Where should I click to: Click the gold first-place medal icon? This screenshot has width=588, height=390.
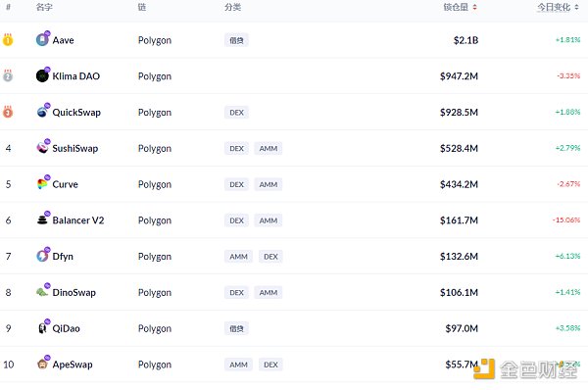(8, 39)
